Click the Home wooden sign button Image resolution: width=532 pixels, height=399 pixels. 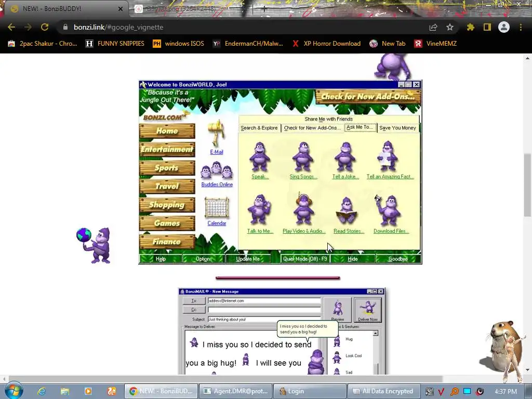[x=167, y=131]
